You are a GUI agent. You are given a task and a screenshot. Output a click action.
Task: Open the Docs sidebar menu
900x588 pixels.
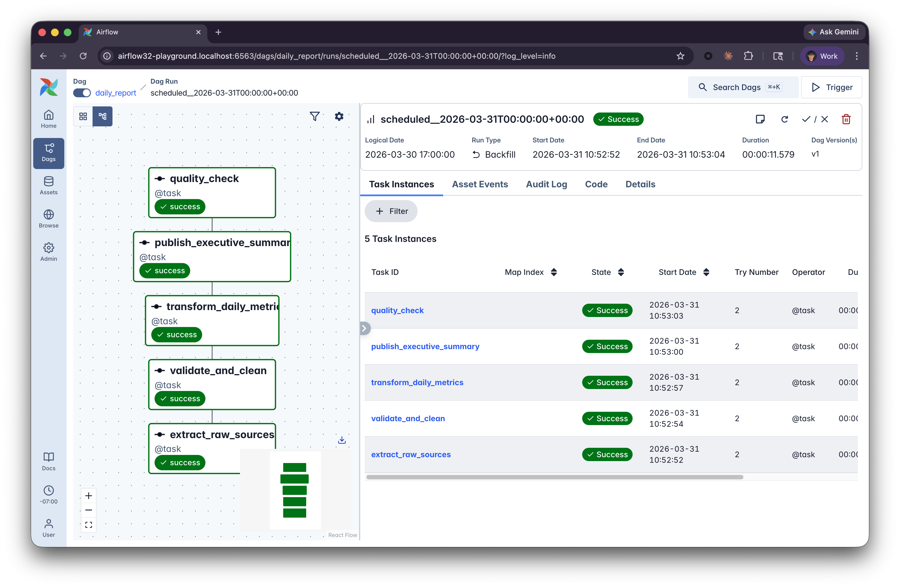coord(49,461)
